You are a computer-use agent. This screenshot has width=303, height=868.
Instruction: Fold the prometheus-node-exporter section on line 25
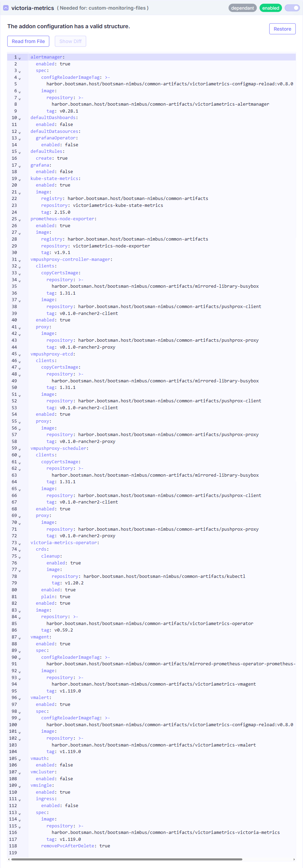pyautogui.click(x=20, y=220)
